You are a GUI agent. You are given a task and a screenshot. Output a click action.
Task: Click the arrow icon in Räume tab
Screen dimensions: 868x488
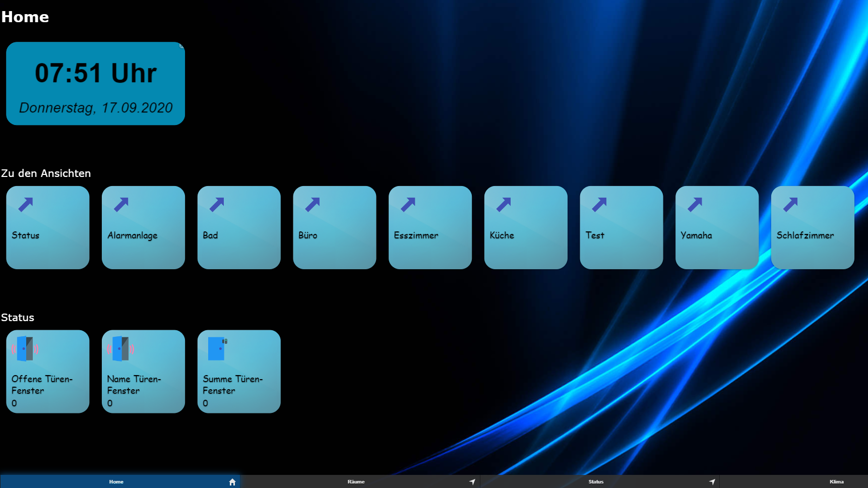coord(472,482)
